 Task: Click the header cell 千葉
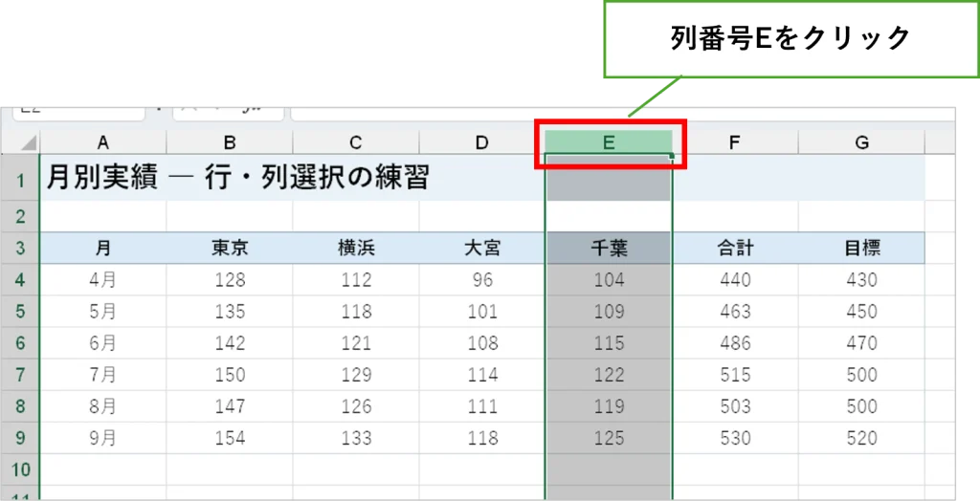609,248
